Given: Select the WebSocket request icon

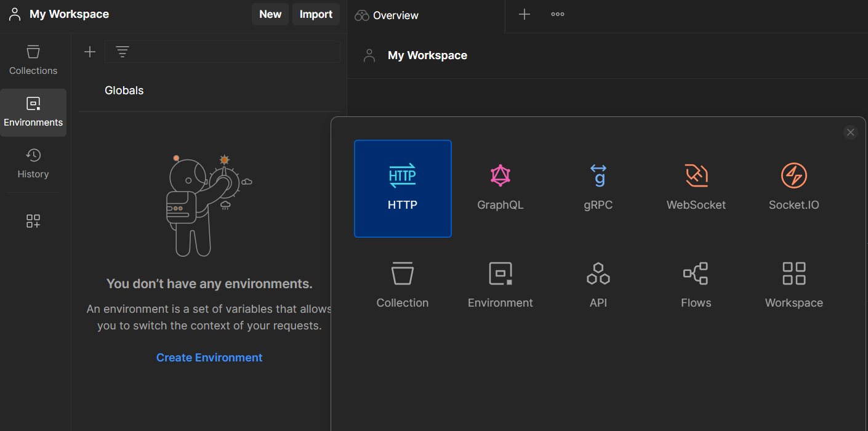Looking at the screenshot, I should [x=696, y=175].
